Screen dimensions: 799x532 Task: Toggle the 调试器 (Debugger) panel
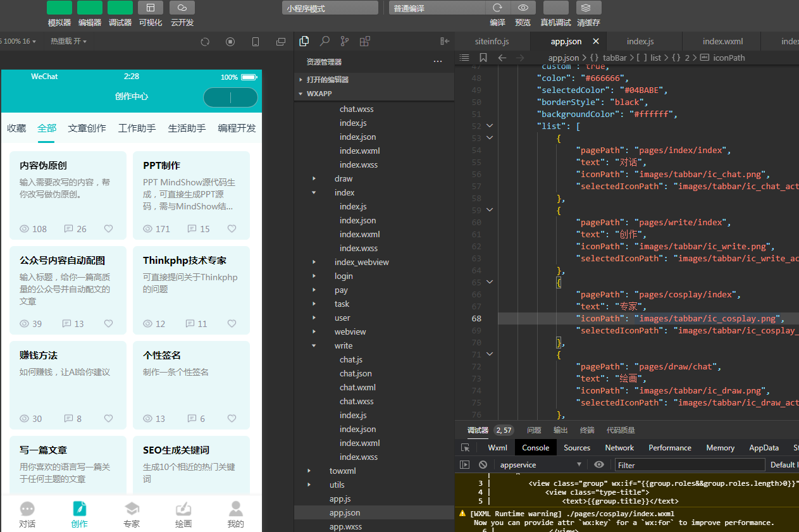click(120, 8)
